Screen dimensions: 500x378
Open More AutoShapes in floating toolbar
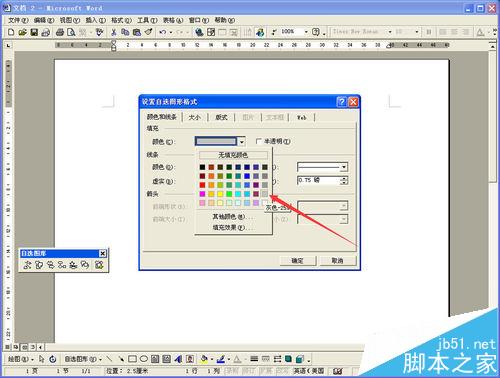click(99, 265)
